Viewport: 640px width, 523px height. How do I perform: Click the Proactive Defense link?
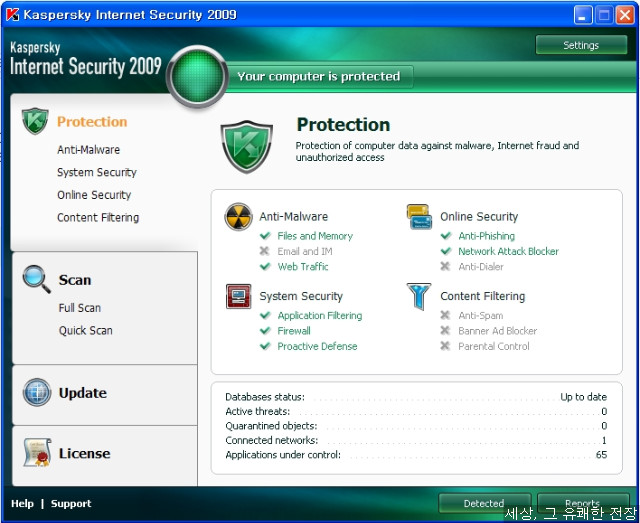point(318,346)
